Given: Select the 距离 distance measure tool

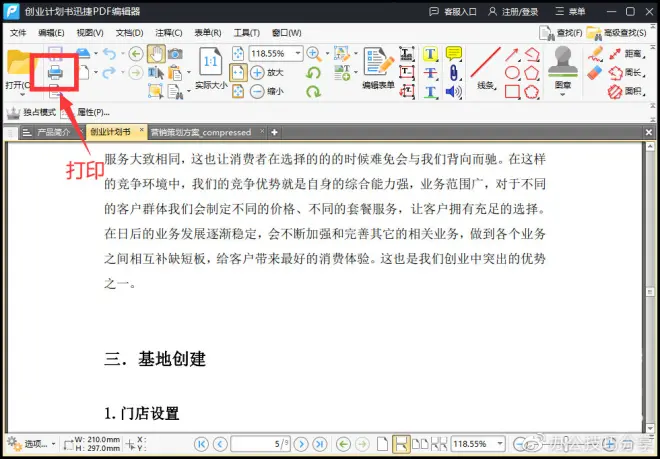Looking at the screenshot, I should pyautogui.click(x=627, y=53).
